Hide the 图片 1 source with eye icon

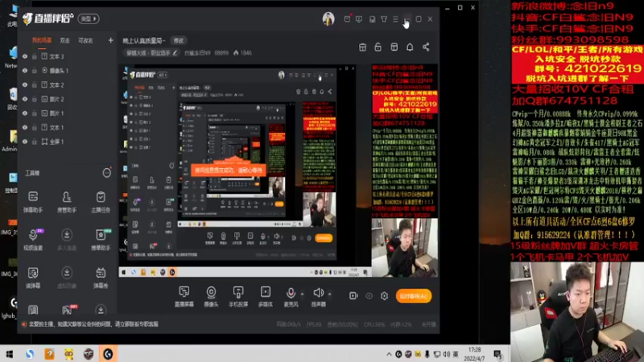(25, 113)
